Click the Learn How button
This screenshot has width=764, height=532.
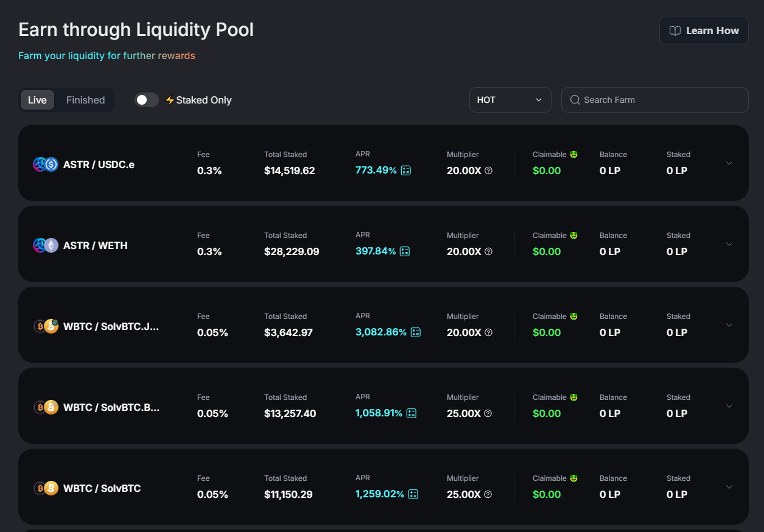(x=704, y=30)
